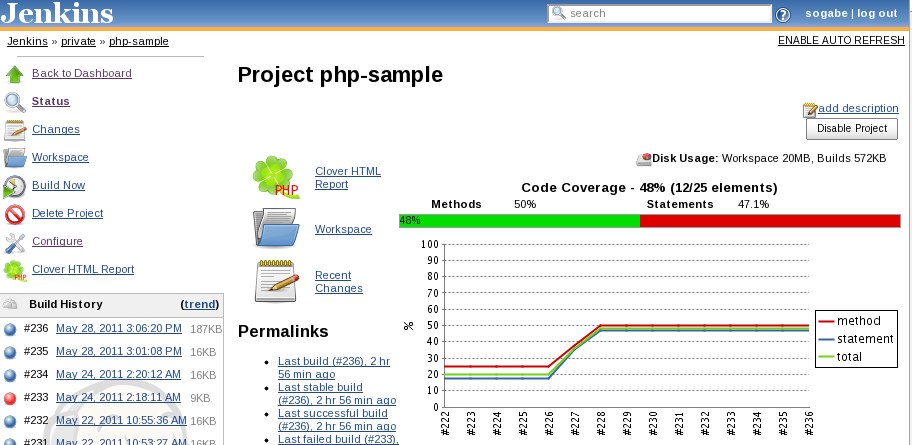Click the Changes notepad icon in sidebar
Screen dimensions: 912x445
point(15,130)
